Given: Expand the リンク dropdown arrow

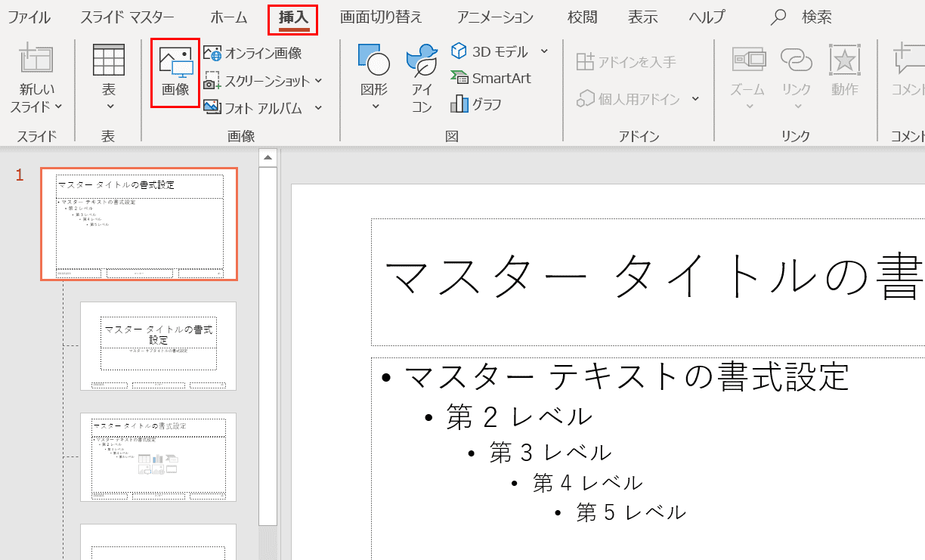Looking at the screenshot, I should pos(797,107).
